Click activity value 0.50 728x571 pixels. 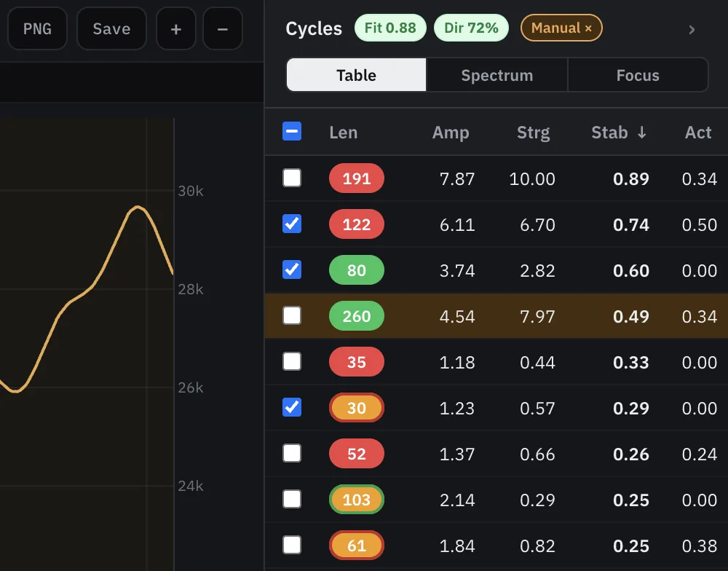[699, 225]
